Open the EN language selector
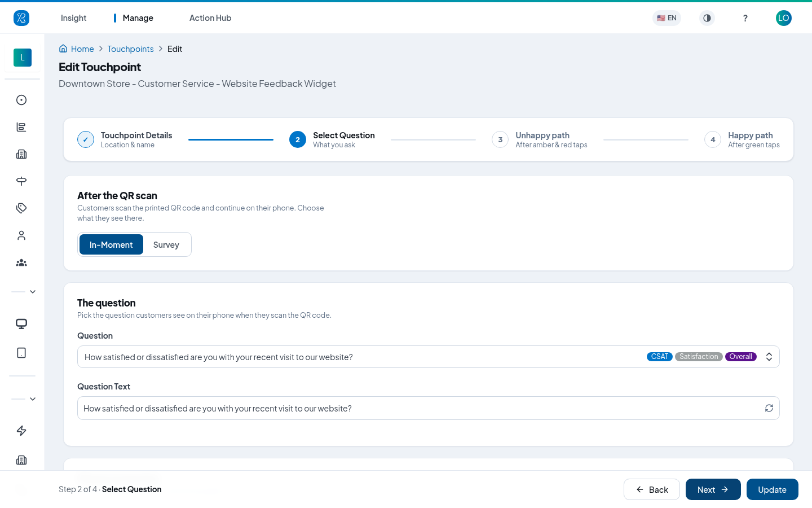812x508 pixels. click(667, 18)
